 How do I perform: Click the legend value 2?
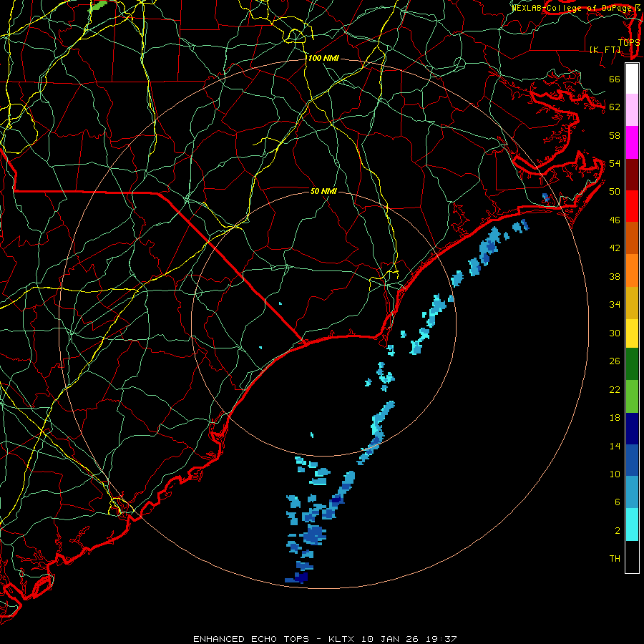pyautogui.click(x=618, y=531)
